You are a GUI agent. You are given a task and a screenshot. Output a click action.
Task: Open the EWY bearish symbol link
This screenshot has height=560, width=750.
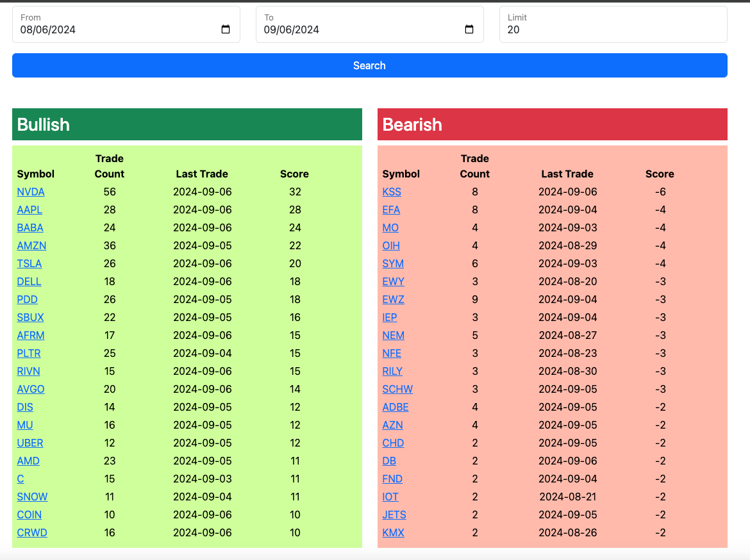coord(393,282)
